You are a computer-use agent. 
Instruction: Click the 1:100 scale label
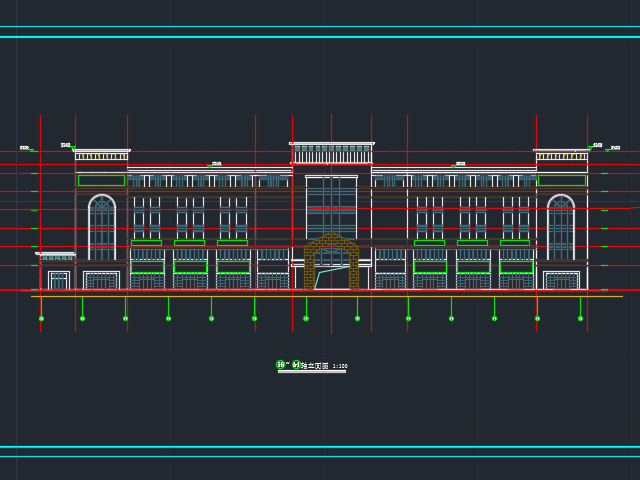[x=340, y=366]
